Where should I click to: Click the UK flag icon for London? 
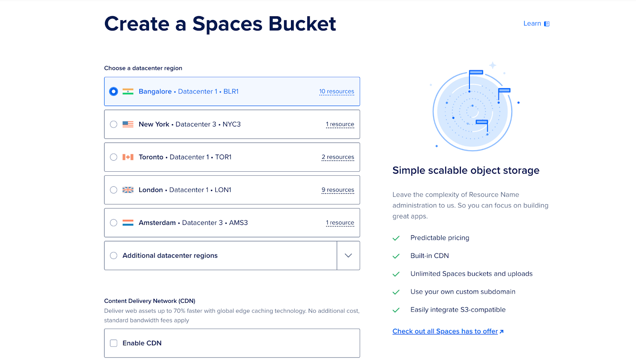(128, 190)
